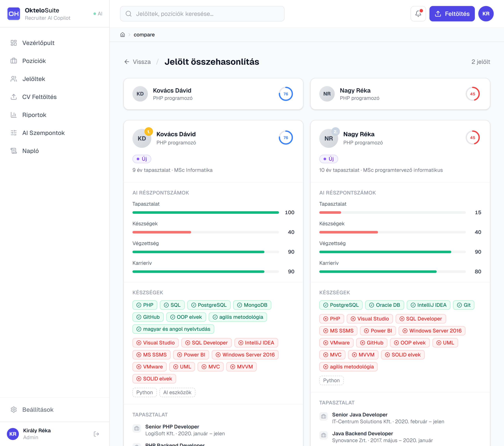Click the MongoDB skill tag
The width and height of the screenshot is (504, 446).
[252, 305]
